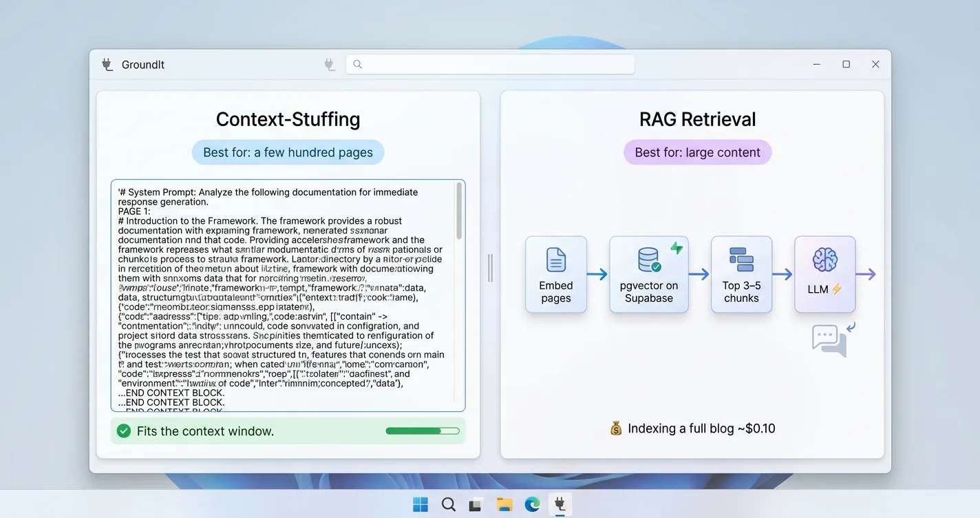Click the green checkmark status icon
Screen dimensions: 980x518
click(124, 431)
